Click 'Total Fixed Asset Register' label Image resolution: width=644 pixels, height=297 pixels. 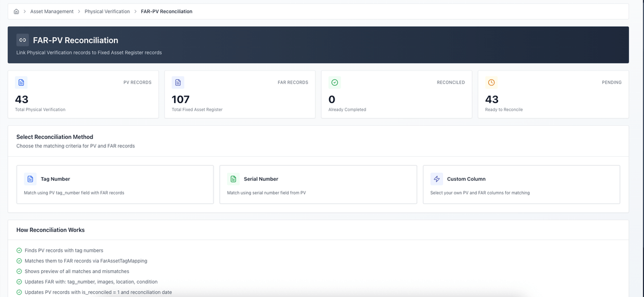[197, 110]
